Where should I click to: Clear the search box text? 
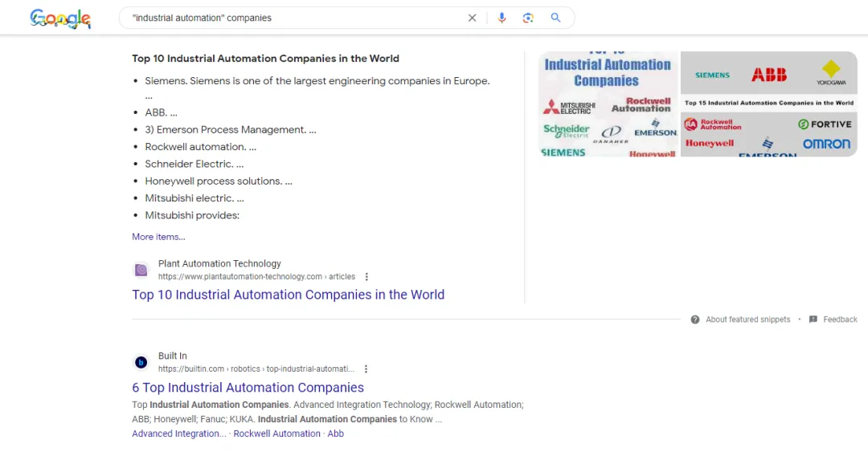(x=472, y=18)
